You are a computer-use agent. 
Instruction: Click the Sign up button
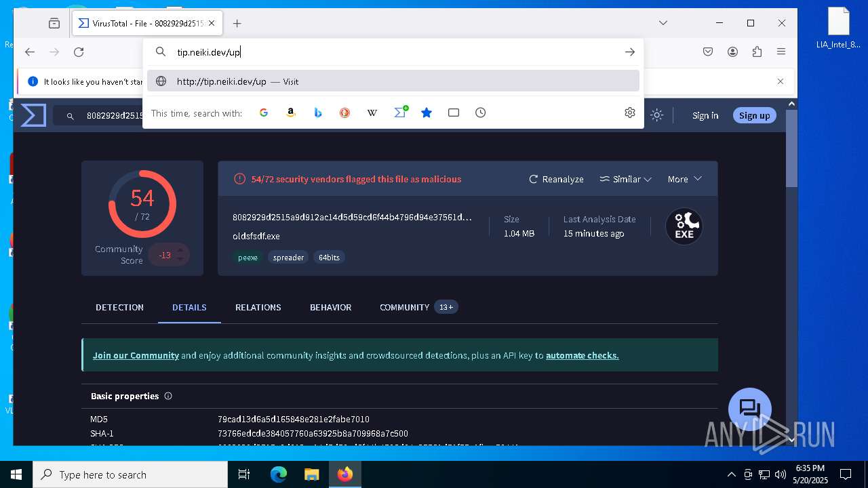[755, 115]
